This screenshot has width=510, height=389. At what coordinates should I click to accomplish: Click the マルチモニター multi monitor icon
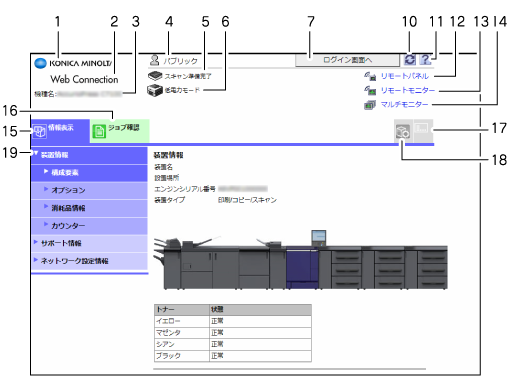coord(370,105)
